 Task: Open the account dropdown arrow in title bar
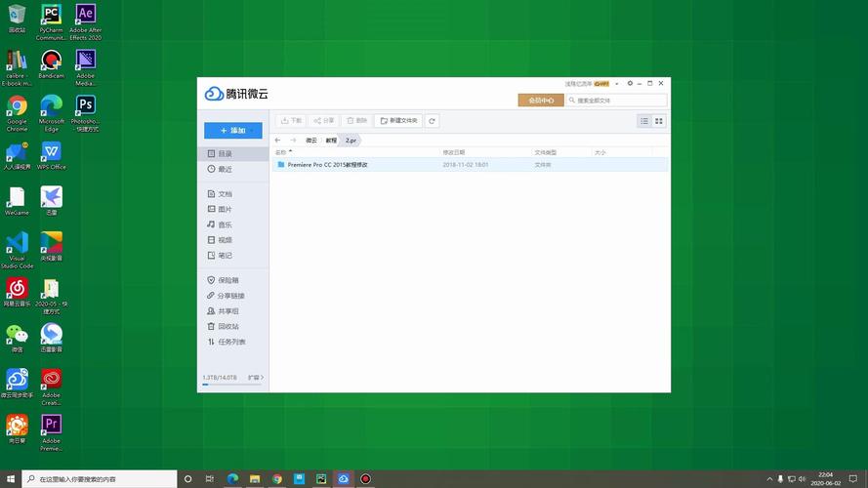pyautogui.click(x=617, y=84)
